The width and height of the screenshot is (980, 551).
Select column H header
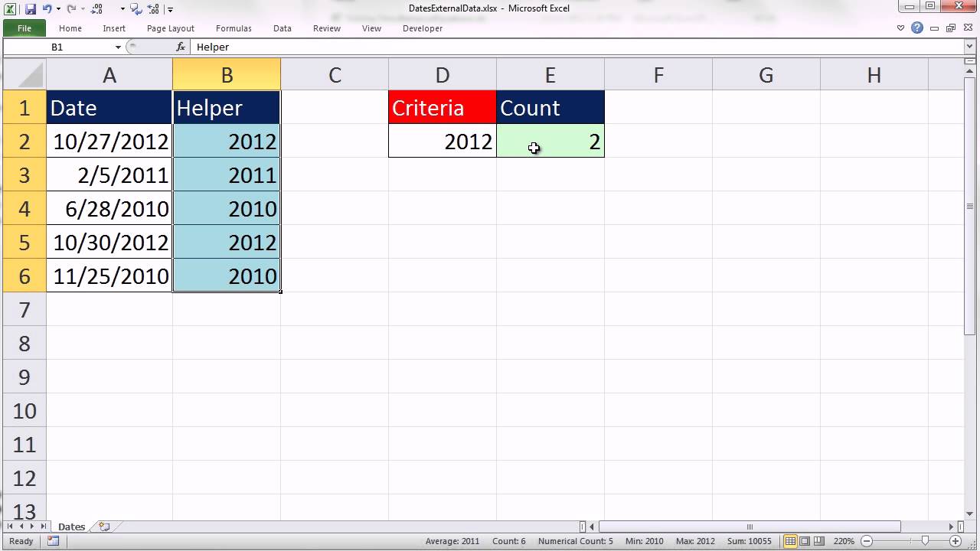click(x=874, y=74)
